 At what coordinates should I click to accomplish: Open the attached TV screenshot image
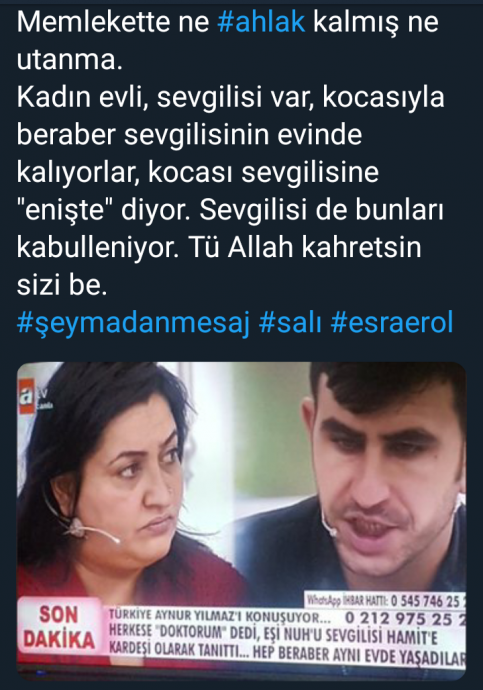coord(242,521)
